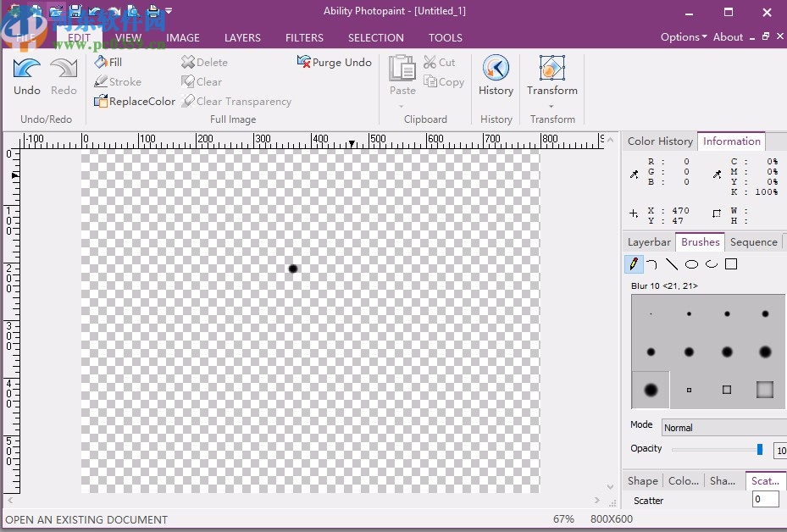Select the freehand Pencil brush stroke icon

(634, 263)
